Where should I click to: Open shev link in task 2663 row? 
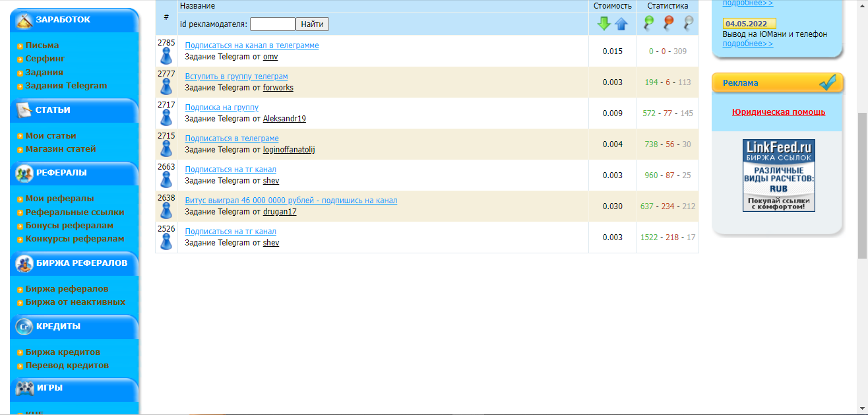270,181
